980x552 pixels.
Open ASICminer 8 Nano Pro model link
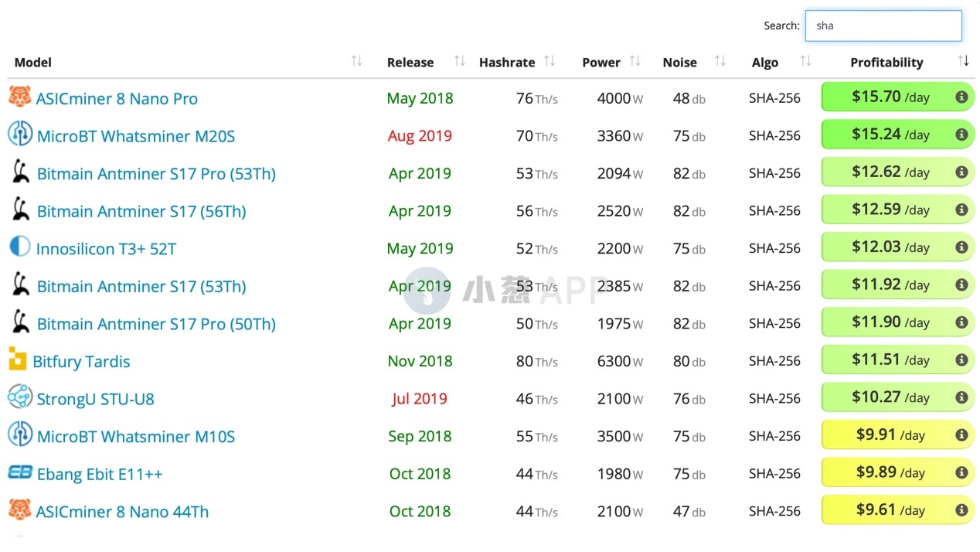117,99
